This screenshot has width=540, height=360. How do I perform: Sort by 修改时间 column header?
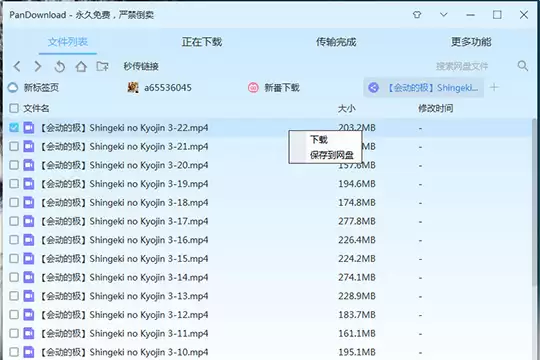click(435, 109)
